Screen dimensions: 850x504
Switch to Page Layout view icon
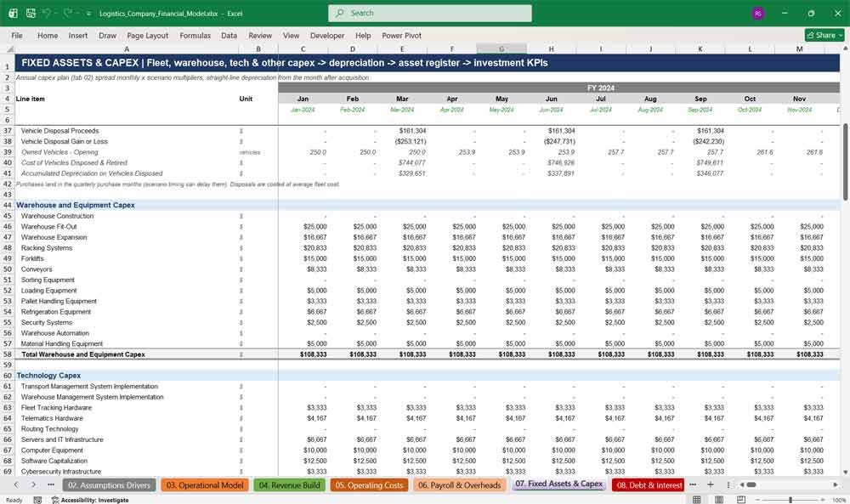coord(719,499)
